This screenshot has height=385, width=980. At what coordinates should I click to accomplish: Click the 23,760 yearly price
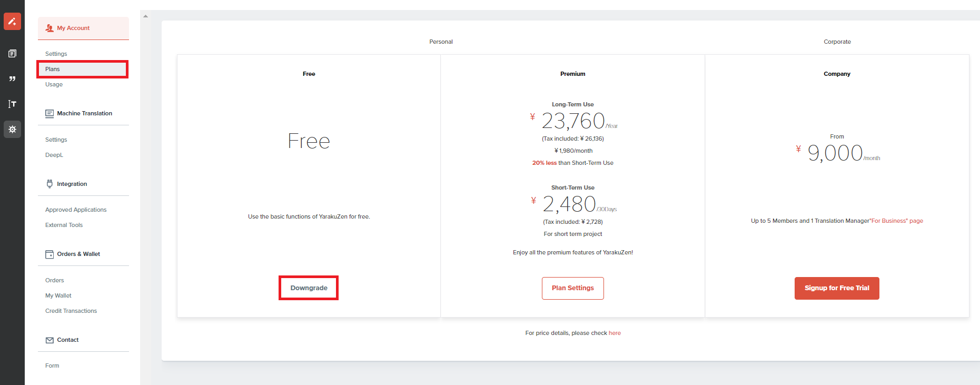pos(573,121)
